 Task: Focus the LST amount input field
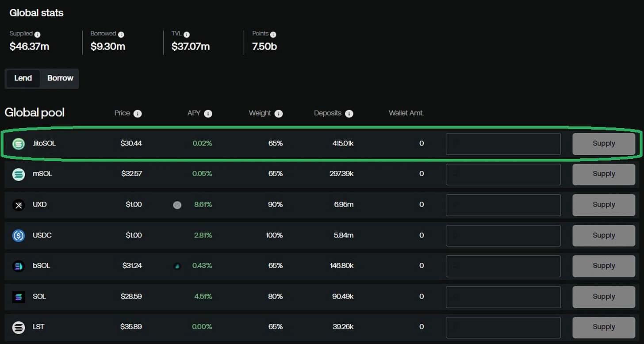point(503,327)
